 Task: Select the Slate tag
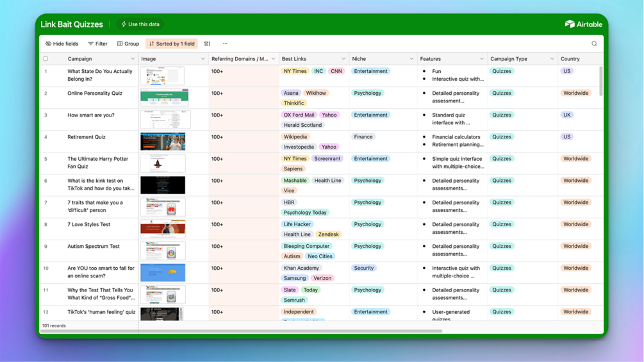tap(290, 290)
